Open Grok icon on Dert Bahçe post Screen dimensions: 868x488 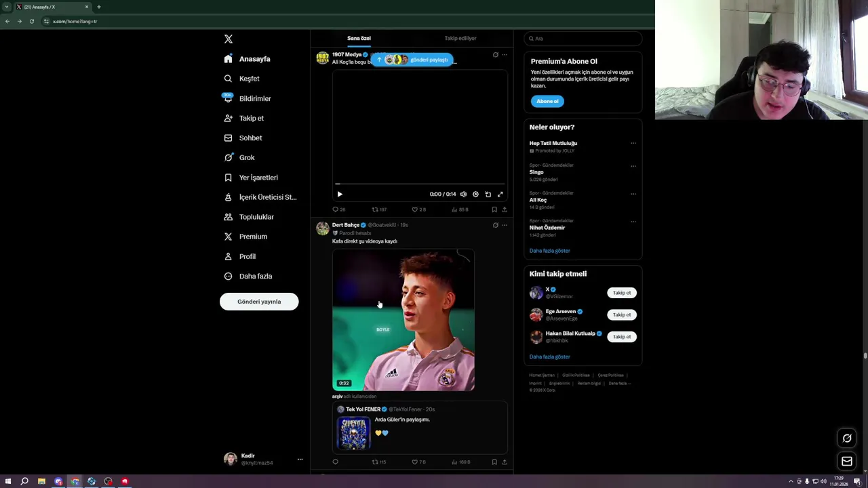(495, 225)
